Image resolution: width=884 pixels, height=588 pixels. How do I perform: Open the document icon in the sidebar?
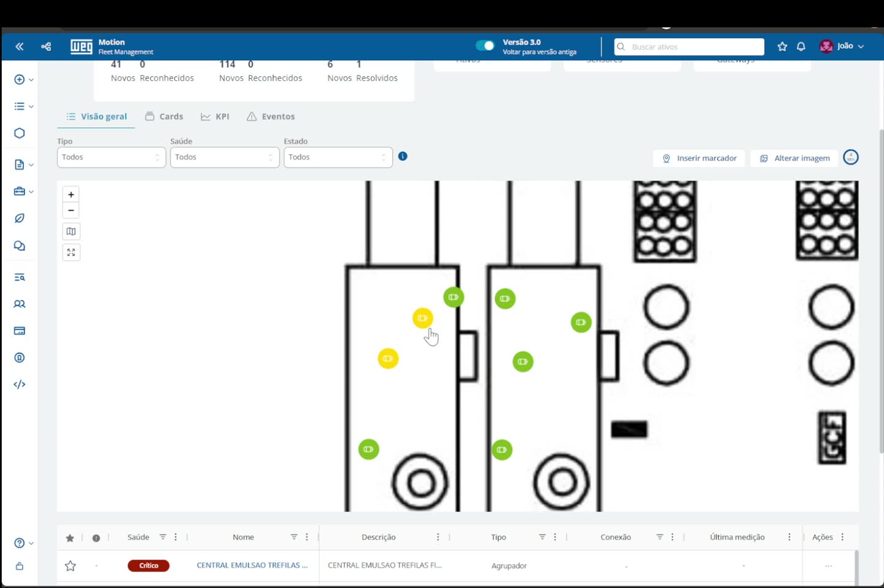19,164
